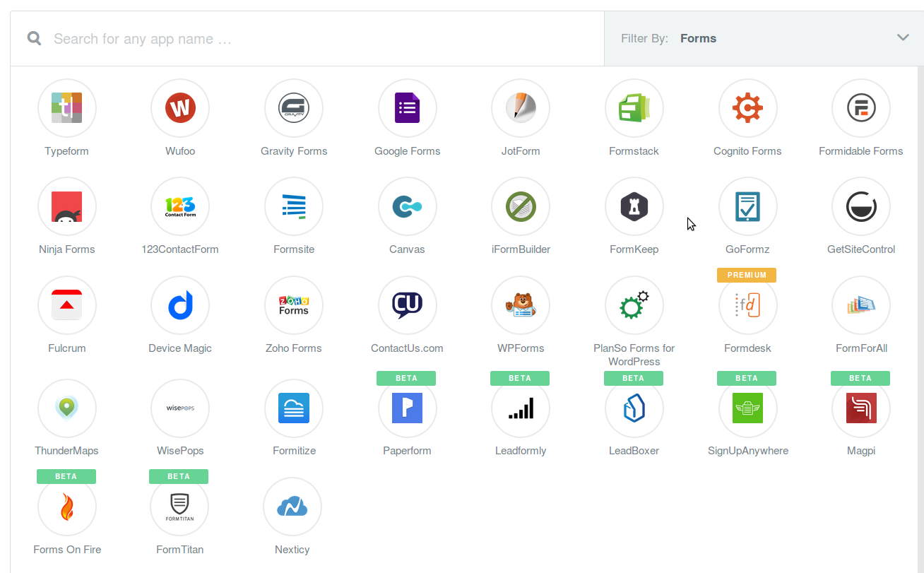This screenshot has height=573, width=924.
Task: Select the JotForm pencil icon
Action: pyautogui.click(x=521, y=108)
